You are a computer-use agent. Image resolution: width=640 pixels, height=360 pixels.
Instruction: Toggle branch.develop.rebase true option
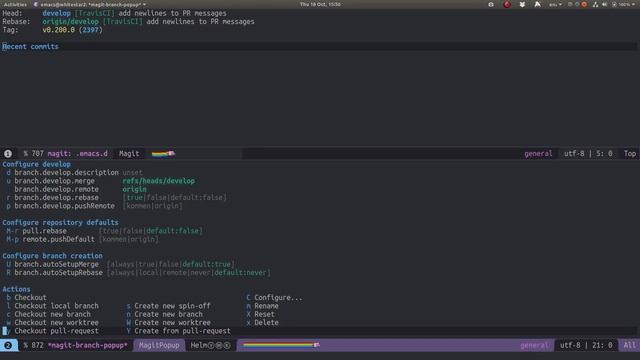click(x=135, y=198)
